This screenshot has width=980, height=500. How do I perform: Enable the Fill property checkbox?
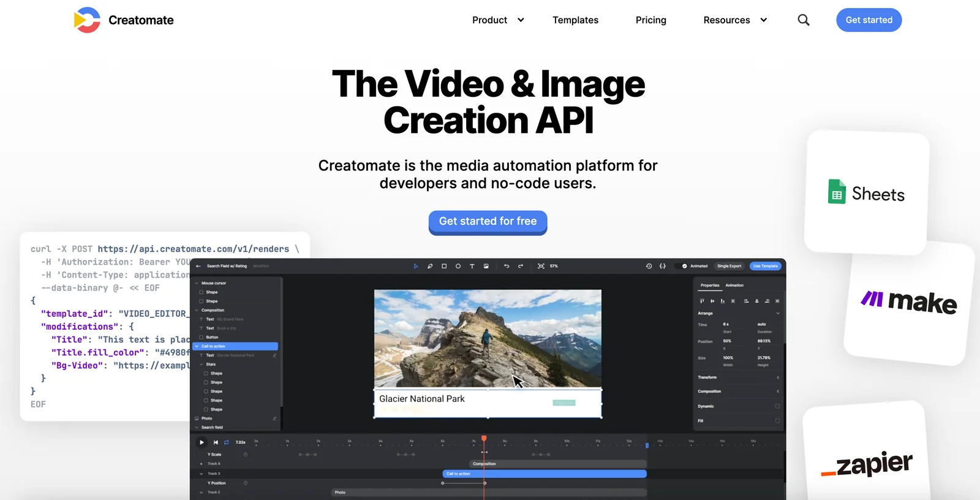(777, 421)
